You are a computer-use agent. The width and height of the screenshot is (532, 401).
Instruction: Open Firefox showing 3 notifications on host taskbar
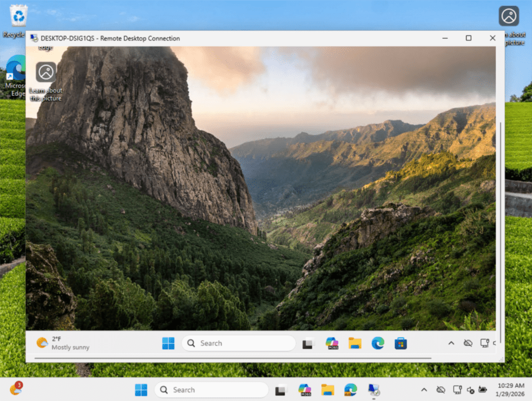coord(15,388)
